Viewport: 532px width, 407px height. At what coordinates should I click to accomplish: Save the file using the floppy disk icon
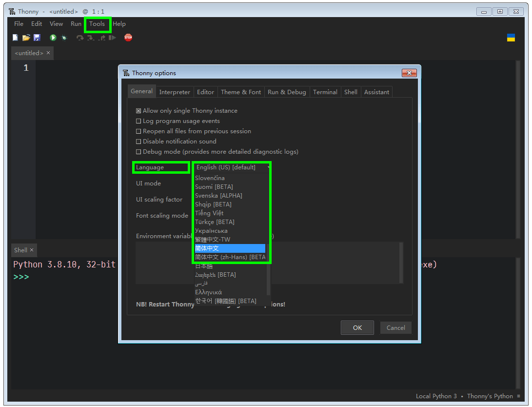point(37,38)
